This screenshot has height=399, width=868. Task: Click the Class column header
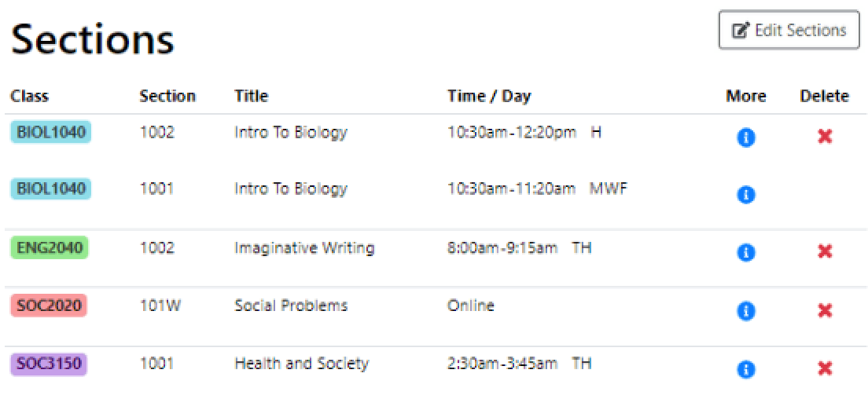click(29, 97)
